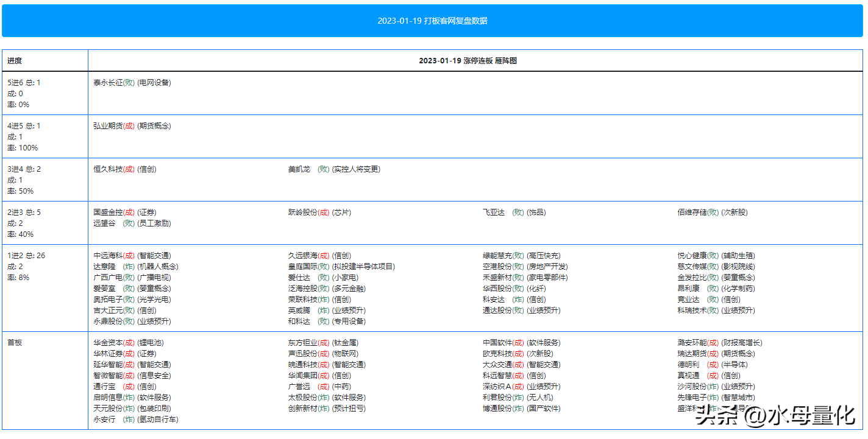This screenshot has height=439, width=868.
Task: Choose the 国盛金控 entry
Action: (x=108, y=212)
